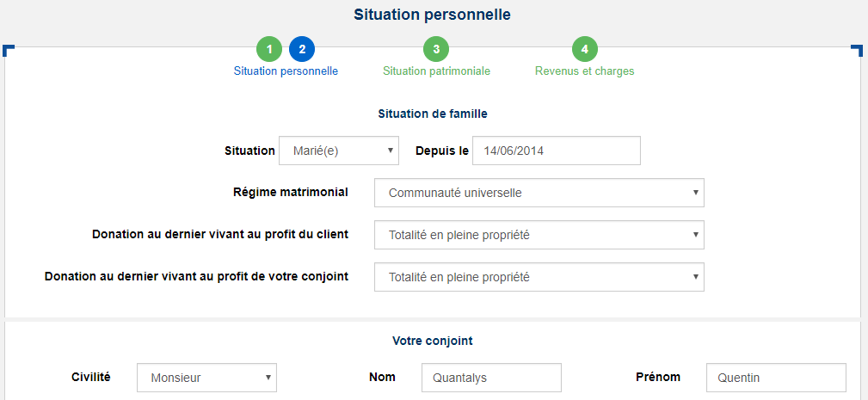This screenshot has width=868, height=400.
Task: Open Donation au profit du client dropdown
Action: [x=539, y=235]
